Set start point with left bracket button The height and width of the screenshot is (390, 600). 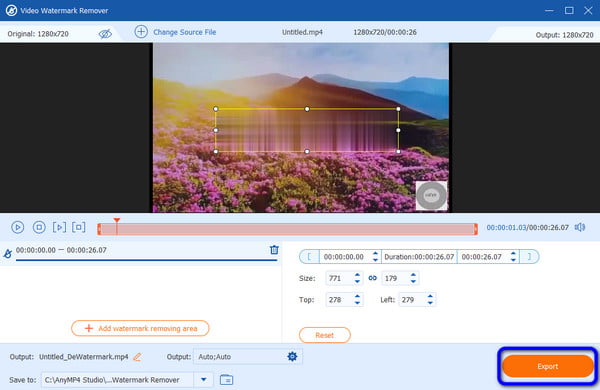click(309, 257)
